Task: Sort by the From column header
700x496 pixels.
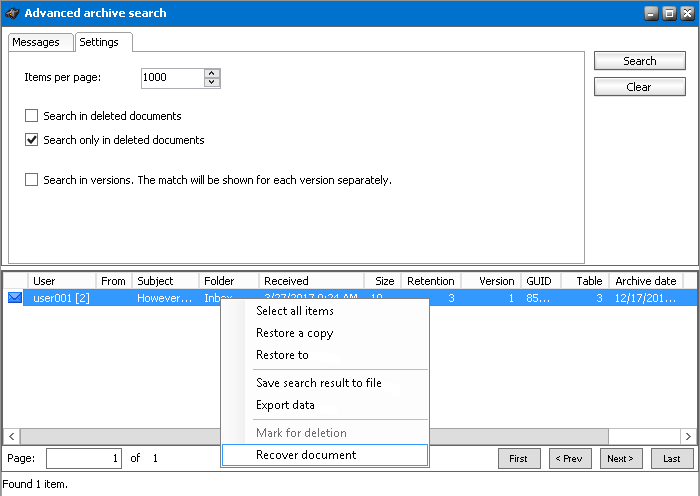Action: pos(114,281)
